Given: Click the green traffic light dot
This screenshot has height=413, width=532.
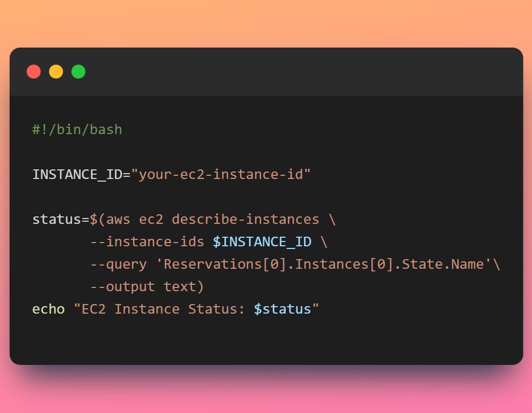Looking at the screenshot, I should 78,71.
